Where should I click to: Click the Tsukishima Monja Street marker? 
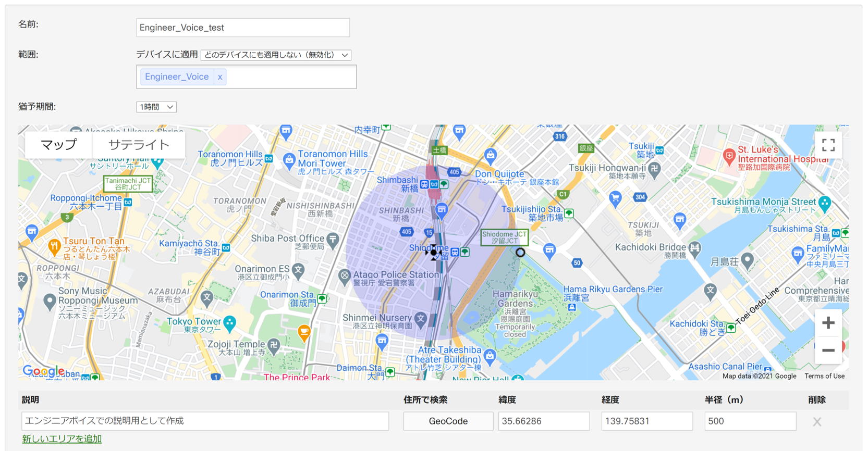point(824,203)
